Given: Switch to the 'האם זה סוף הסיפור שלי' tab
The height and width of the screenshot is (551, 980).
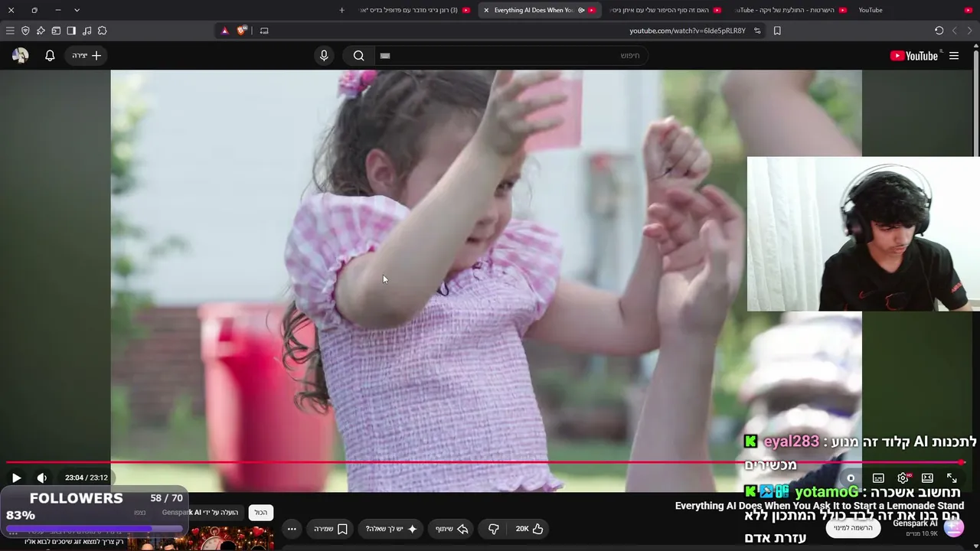Looking at the screenshot, I should coord(665,10).
